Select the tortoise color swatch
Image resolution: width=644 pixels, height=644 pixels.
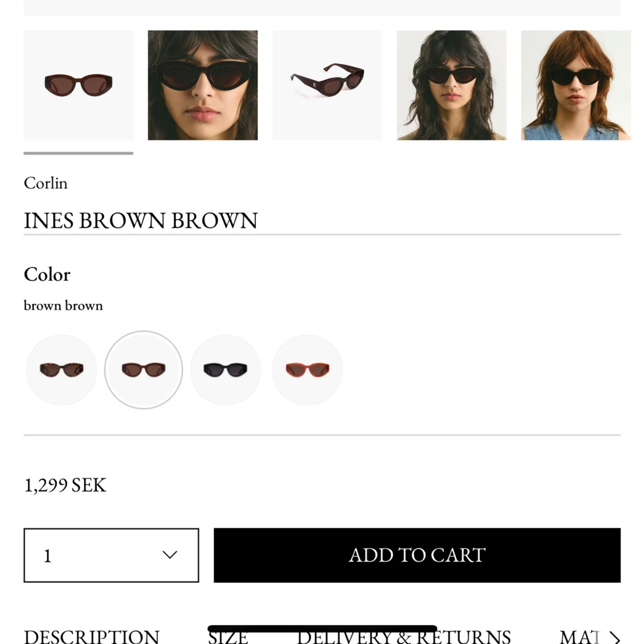[62, 370]
